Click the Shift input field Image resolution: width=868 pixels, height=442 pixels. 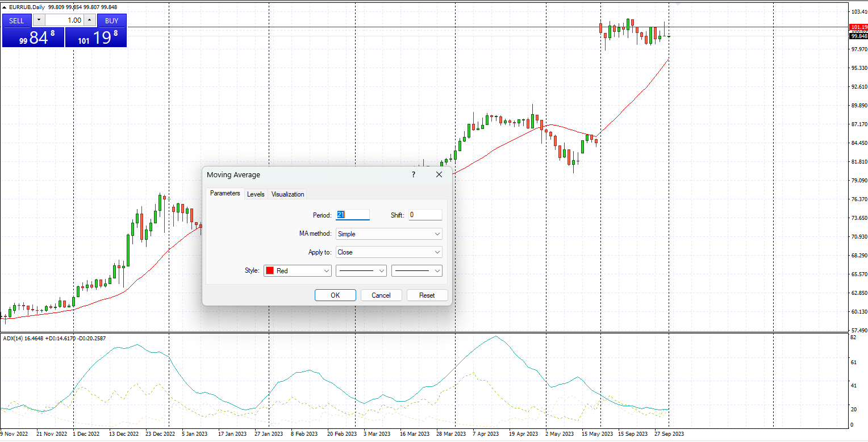tap(425, 215)
